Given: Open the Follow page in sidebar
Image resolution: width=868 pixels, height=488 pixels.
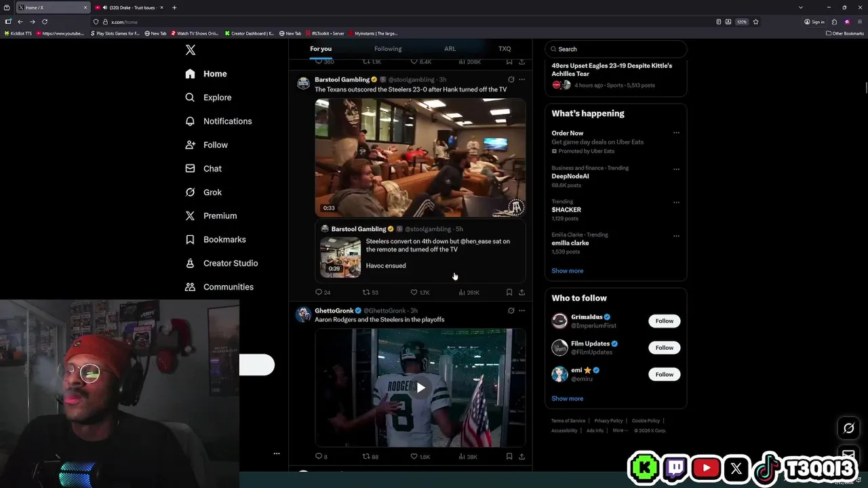Looking at the screenshot, I should [x=206, y=145].
